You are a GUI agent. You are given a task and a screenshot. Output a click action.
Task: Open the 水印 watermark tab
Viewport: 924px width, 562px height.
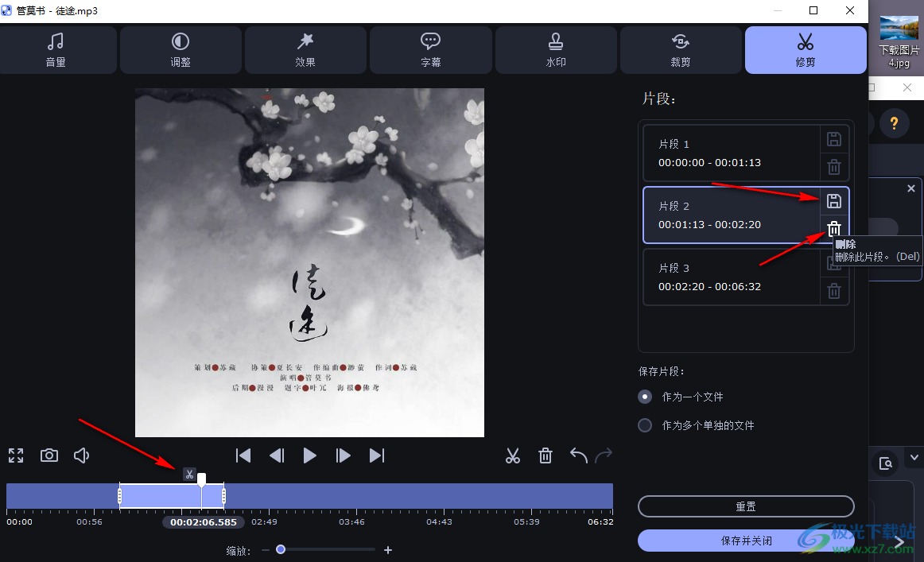point(556,50)
